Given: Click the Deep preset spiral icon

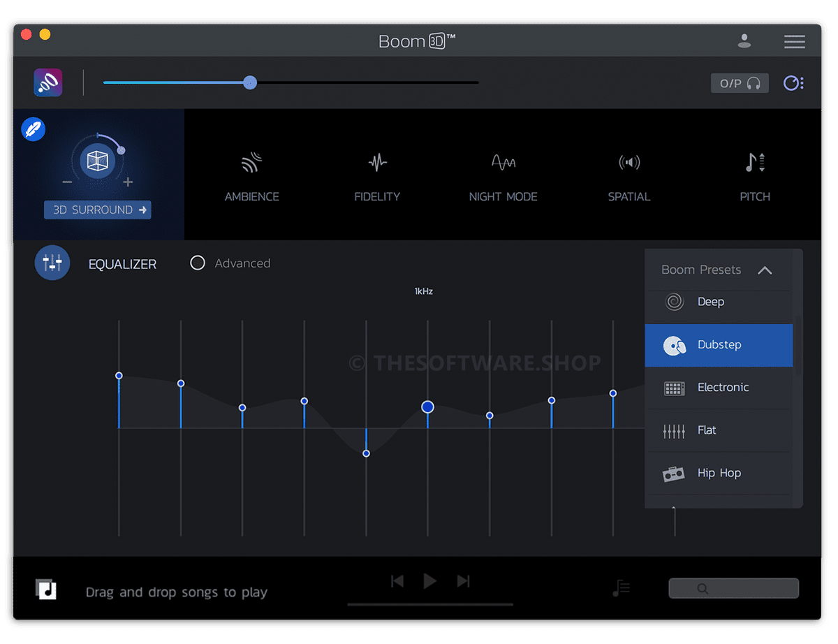Looking at the screenshot, I should 674,302.
